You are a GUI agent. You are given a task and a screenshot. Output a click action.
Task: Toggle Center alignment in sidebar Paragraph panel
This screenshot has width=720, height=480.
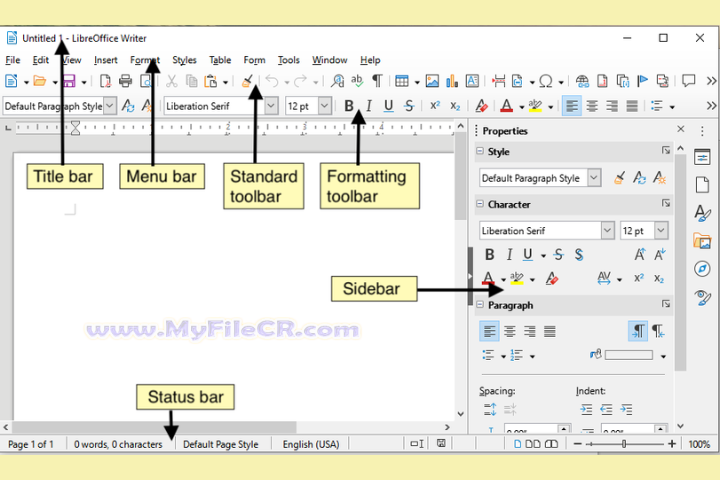tap(509, 331)
